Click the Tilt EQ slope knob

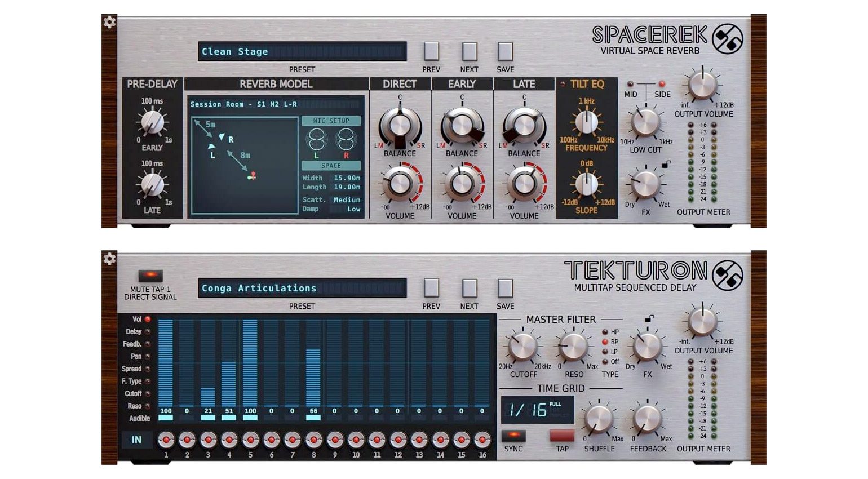pos(587,184)
